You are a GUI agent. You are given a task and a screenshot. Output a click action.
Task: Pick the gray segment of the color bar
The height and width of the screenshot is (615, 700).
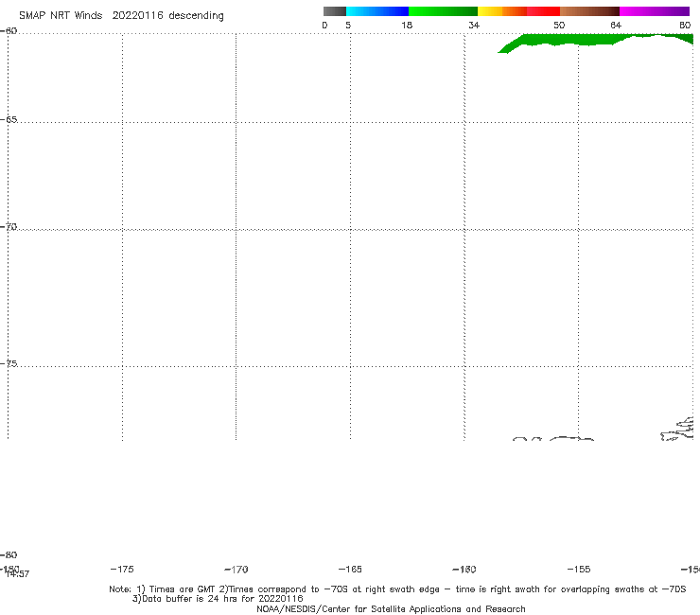point(335,11)
